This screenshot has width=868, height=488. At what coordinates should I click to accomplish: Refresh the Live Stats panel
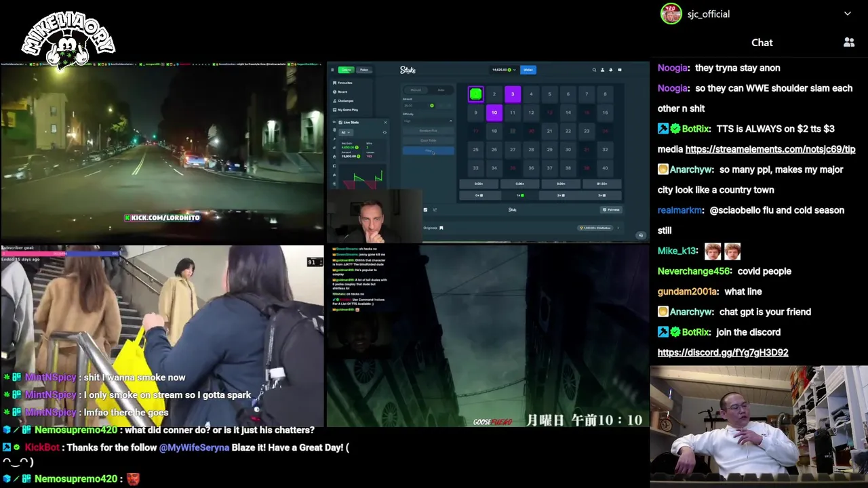(x=384, y=132)
